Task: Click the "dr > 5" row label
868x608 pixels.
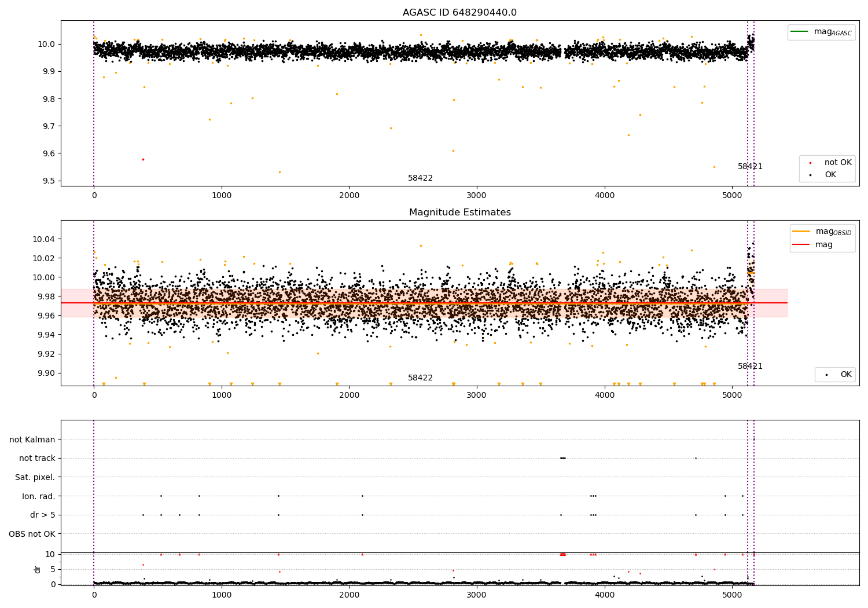Action: coord(43,515)
